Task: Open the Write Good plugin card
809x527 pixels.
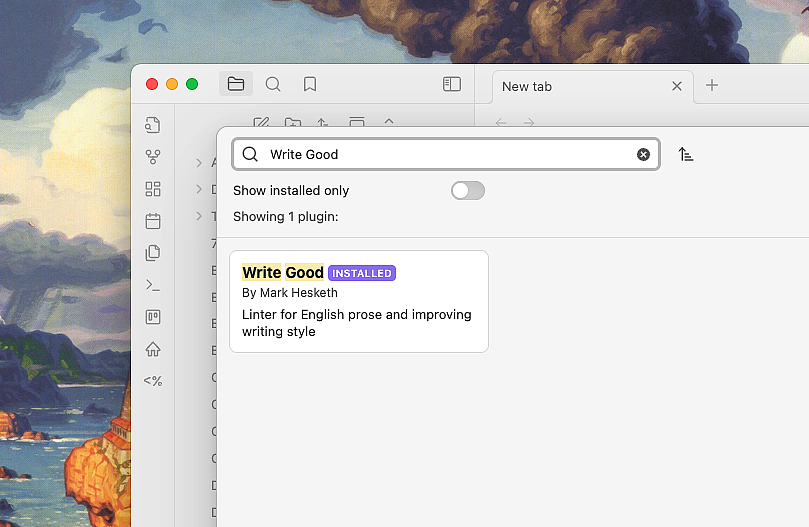Action: [x=359, y=301]
